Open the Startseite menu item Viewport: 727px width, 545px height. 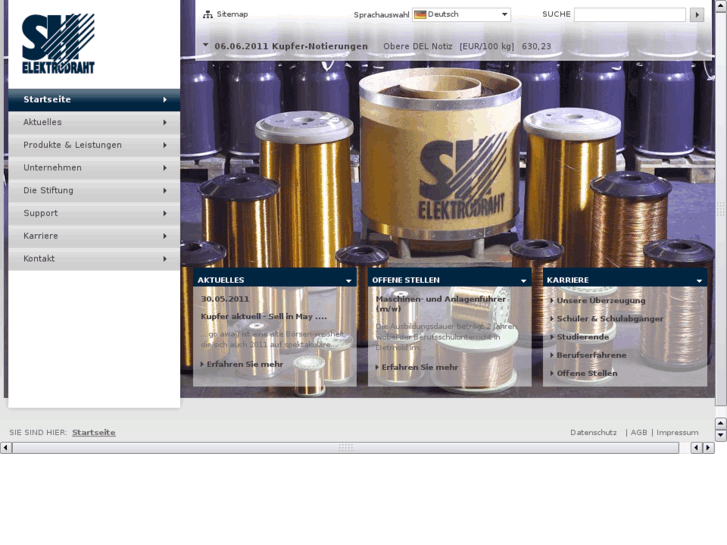click(94, 100)
